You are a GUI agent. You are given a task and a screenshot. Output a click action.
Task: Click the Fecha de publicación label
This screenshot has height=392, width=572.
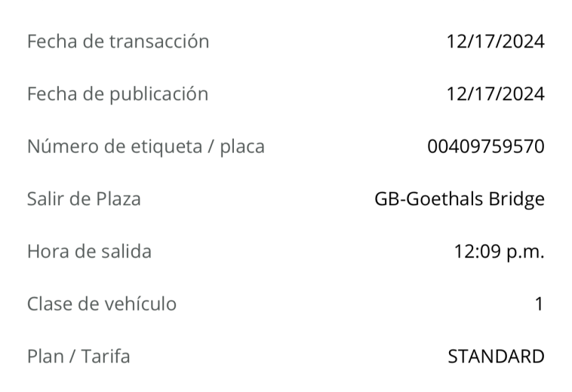click(x=118, y=94)
